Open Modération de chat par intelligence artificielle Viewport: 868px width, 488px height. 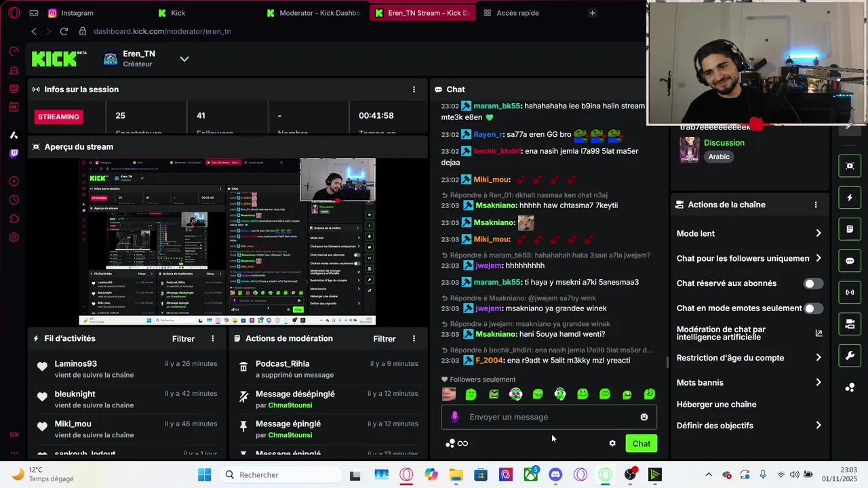[749, 333]
